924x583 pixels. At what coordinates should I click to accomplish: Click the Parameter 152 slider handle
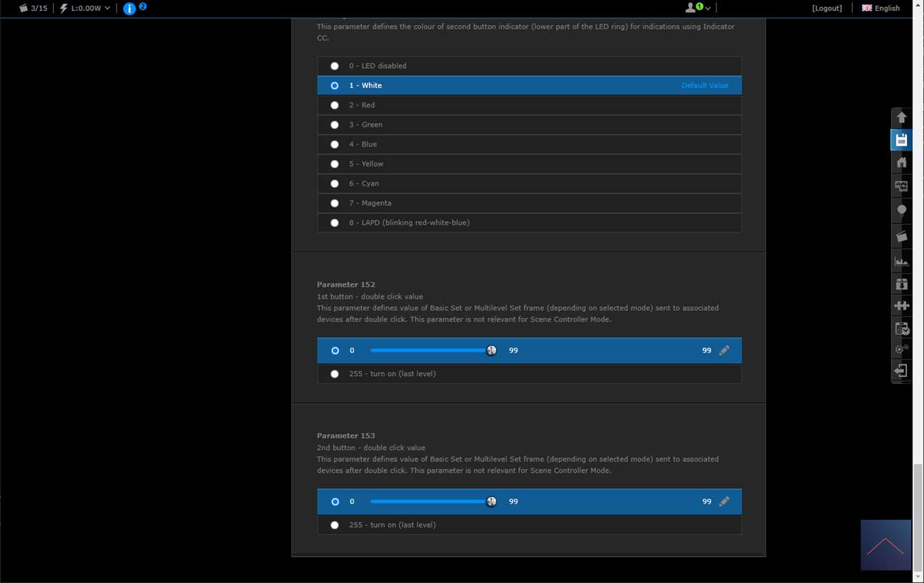pos(491,351)
